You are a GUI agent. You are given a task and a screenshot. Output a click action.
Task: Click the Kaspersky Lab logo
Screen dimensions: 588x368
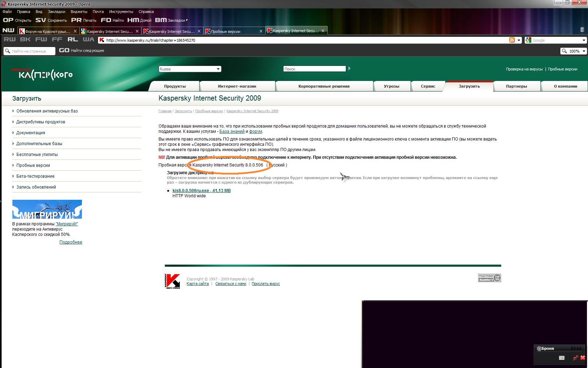42,74
